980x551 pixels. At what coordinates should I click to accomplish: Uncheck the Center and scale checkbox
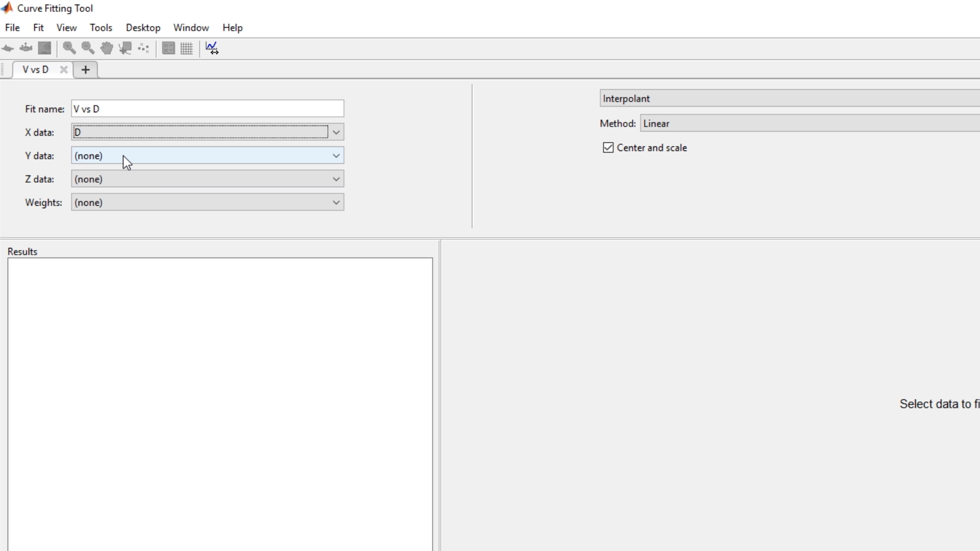(x=608, y=148)
